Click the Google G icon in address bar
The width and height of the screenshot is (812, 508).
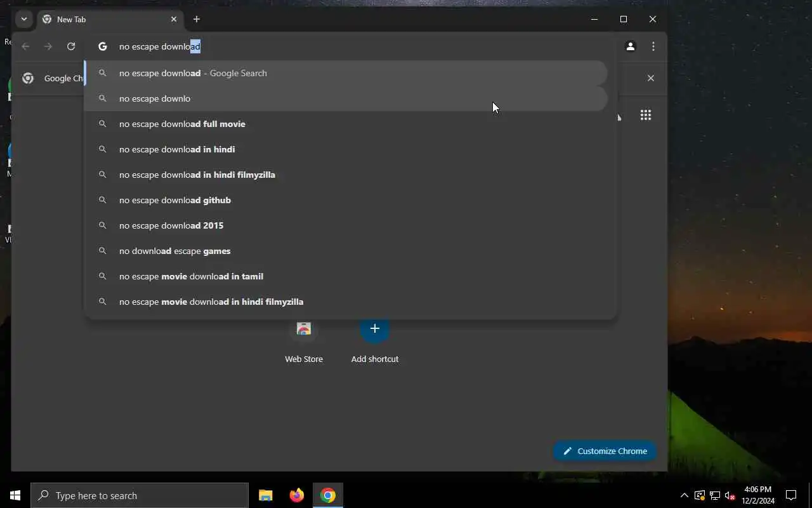tap(103, 46)
